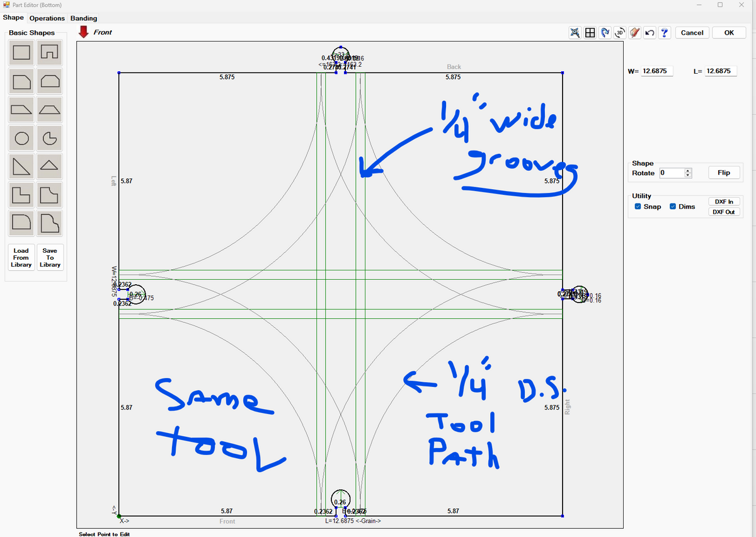Click the DXF Out button

pyautogui.click(x=723, y=212)
